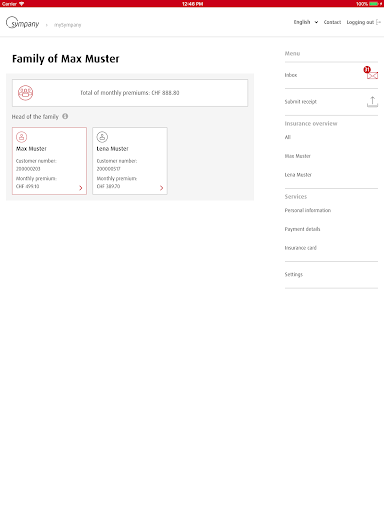Select All under Insurance overview
The width and height of the screenshot is (384, 512).
(288, 137)
